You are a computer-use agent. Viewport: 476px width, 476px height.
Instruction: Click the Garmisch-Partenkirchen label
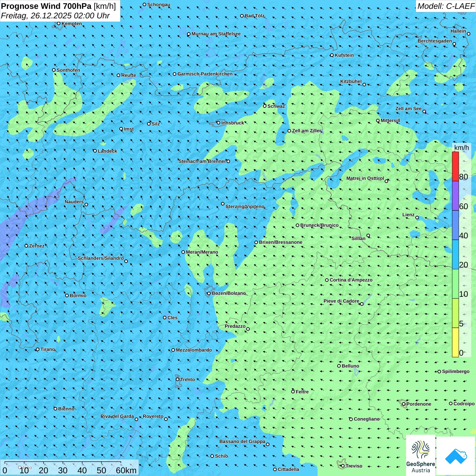205,74
